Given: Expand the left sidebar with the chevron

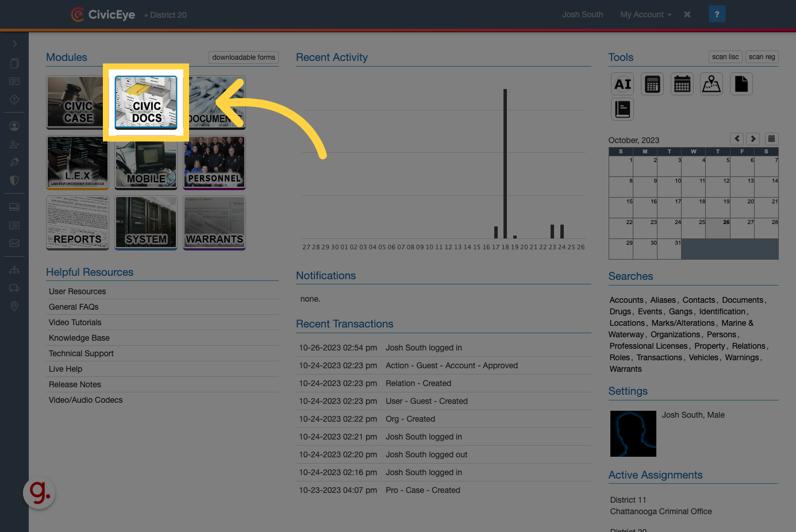Looking at the screenshot, I should point(14,43).
